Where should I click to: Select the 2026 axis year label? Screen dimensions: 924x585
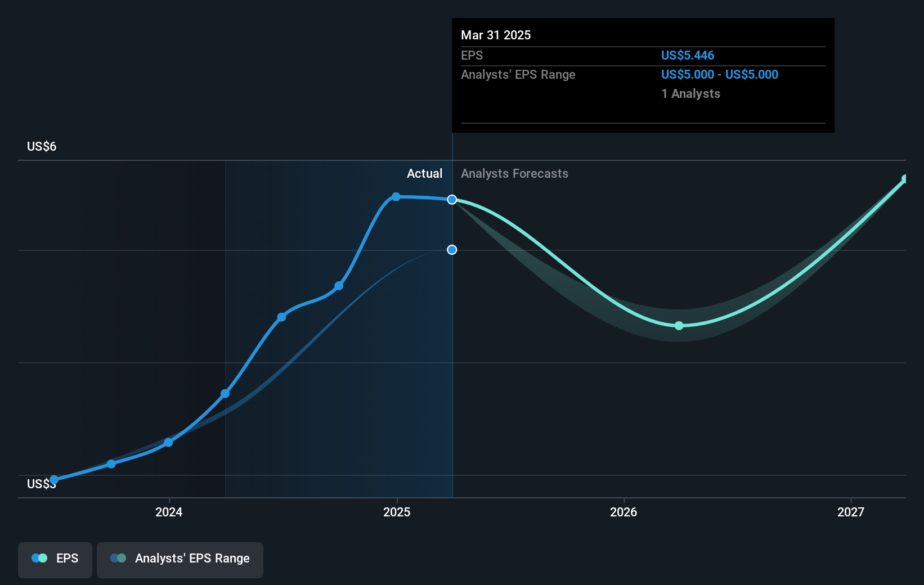click(622, 512)
